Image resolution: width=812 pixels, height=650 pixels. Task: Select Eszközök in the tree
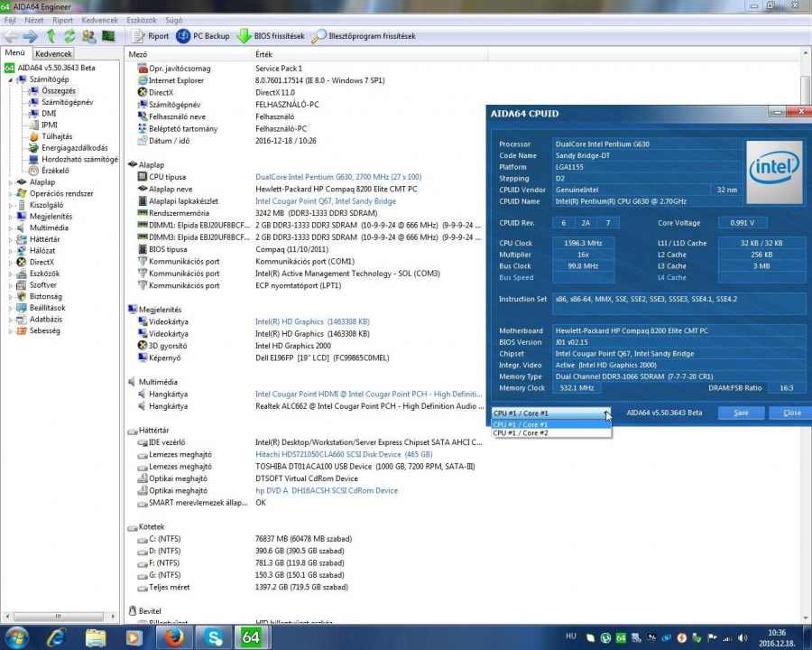click(44, 274)
